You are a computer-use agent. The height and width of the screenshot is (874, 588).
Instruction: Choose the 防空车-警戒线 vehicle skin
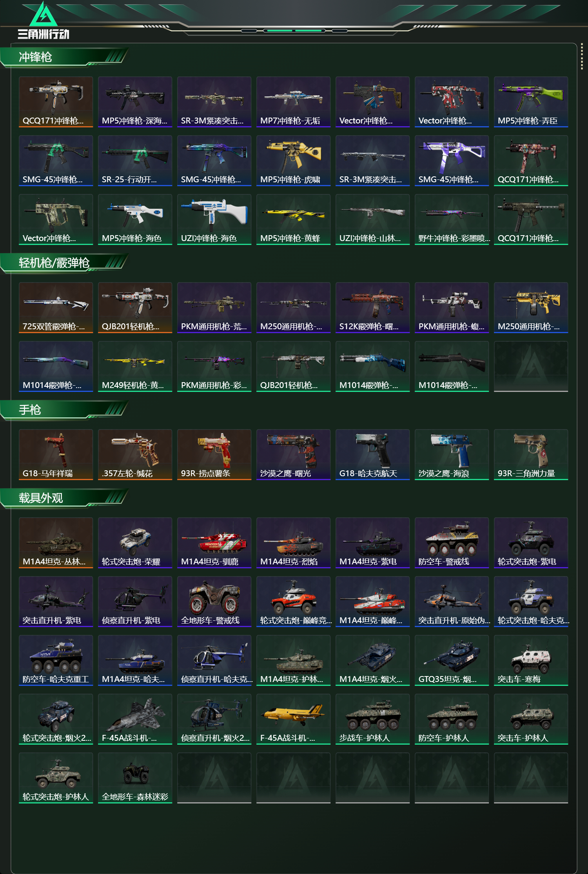point(452,543)
